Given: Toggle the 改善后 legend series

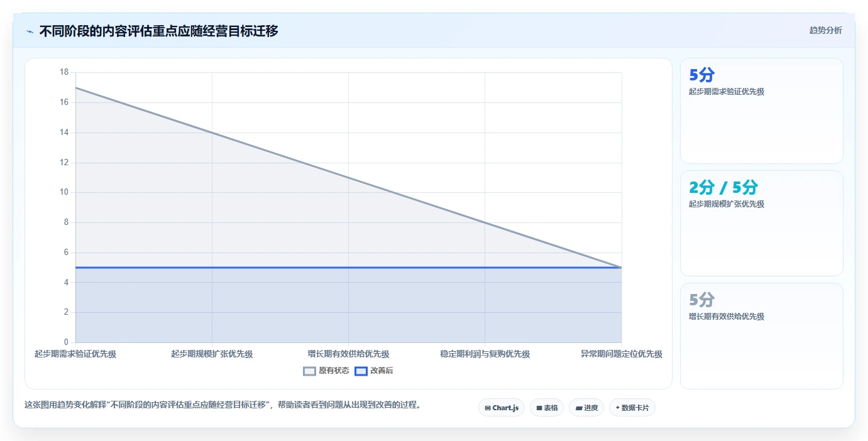Looking at the screenshot, I should (374, 371).
